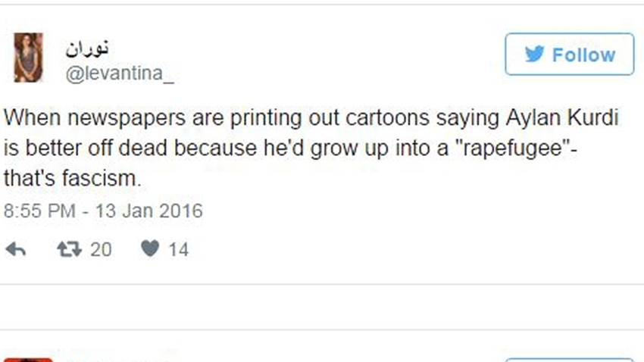The width and height of the screenshot is (644, 362).
Task: Click the reply arrow icon
Action: pyautogui.click(x=16, y=249)
